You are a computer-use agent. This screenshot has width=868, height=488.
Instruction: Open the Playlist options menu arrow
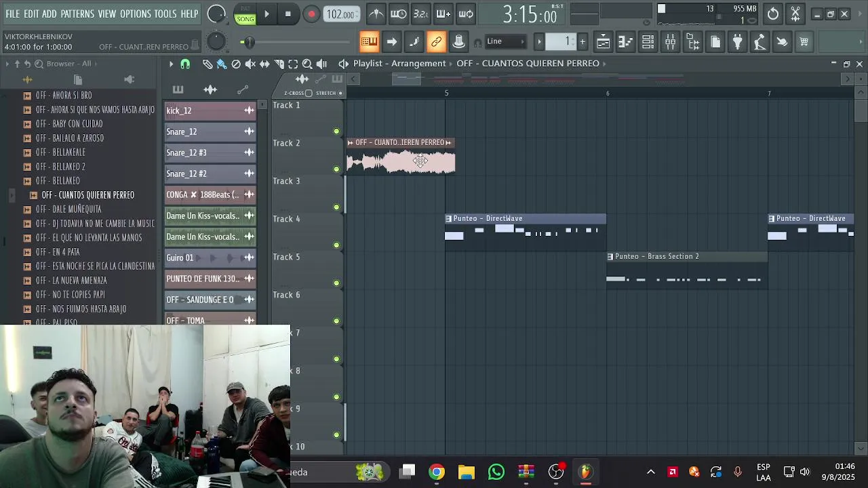(x=171, y=64)
